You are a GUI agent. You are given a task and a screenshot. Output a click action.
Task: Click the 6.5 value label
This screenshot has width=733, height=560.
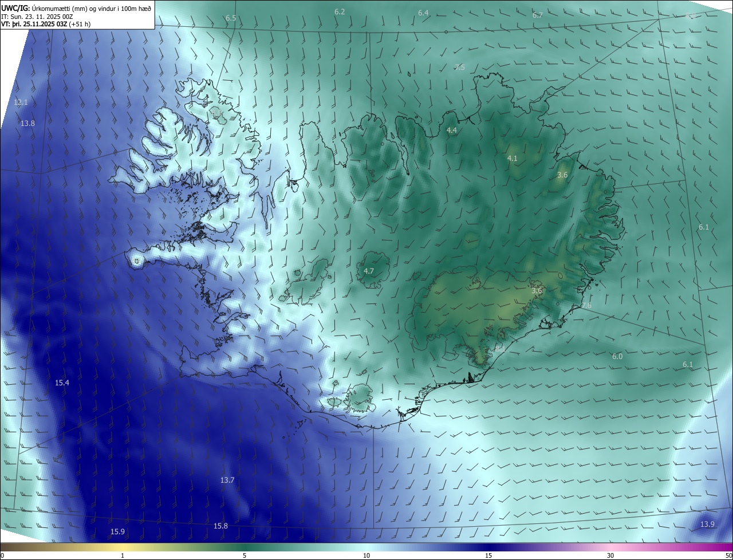[231, 18]
